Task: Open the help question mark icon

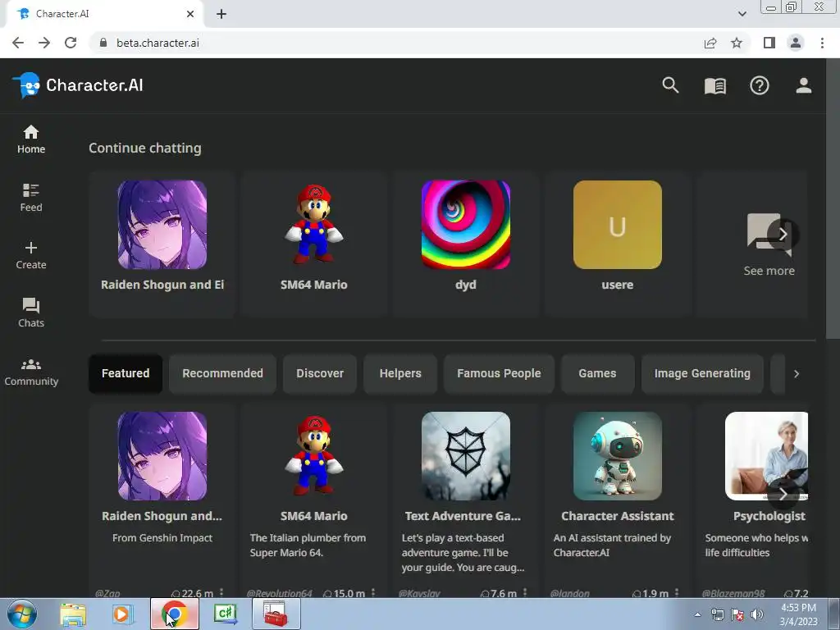Action: (x=759, y=85)
